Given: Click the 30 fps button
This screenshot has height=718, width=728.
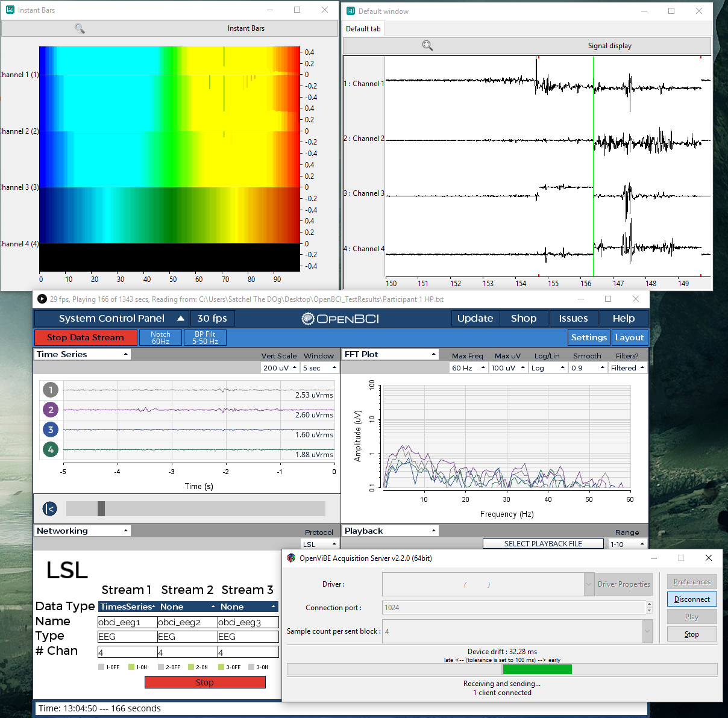Looking at the screenshot, I should pyautogui.click(x=212, y=318).
